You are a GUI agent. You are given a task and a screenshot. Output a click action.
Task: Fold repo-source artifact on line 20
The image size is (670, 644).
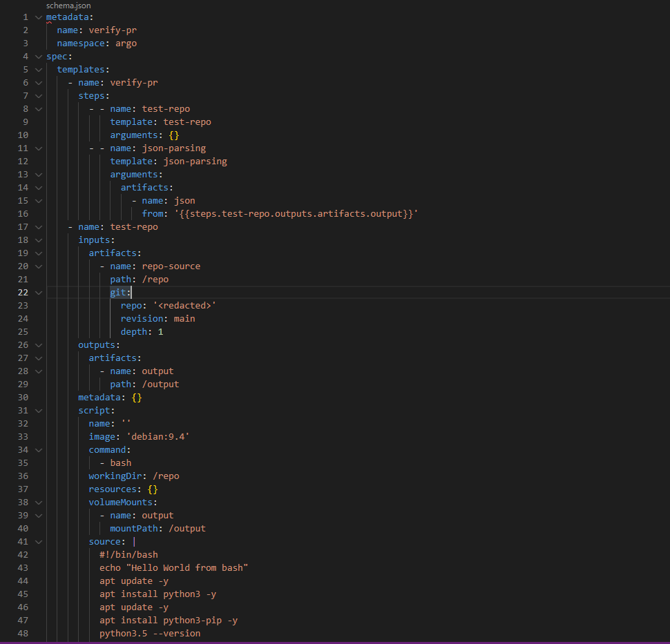click(39, 266)
